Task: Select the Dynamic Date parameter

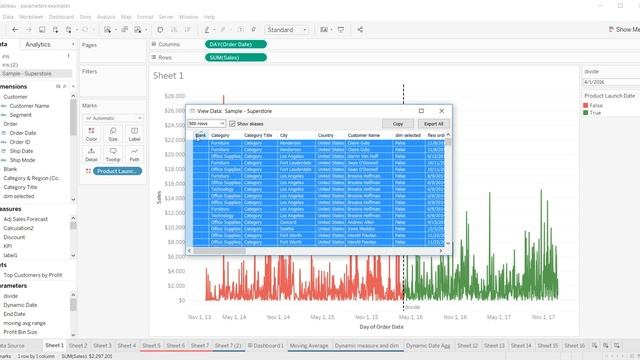Action: (20, 305)
